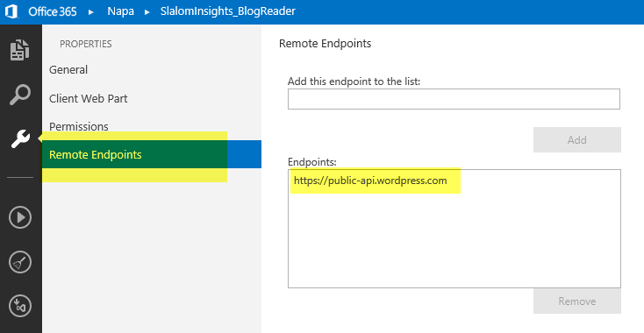Click the retract solution broom icon
Viewport: 644px width, 333px height.
pos(20,262)
